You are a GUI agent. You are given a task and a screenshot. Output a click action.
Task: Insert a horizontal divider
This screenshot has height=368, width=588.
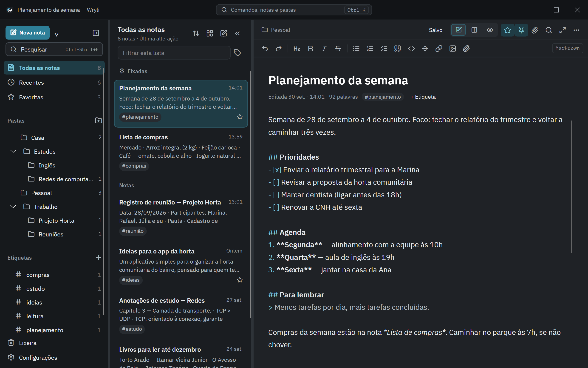coord(425,49)
